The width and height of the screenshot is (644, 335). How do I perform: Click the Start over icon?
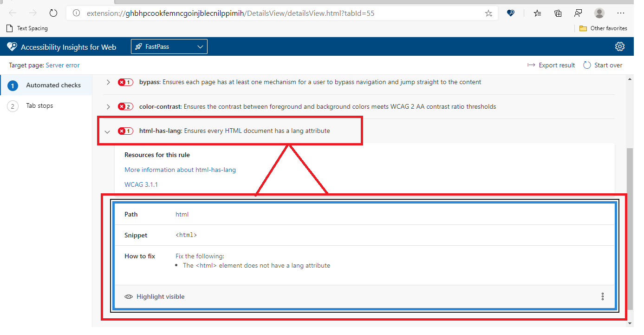[586, 65]
